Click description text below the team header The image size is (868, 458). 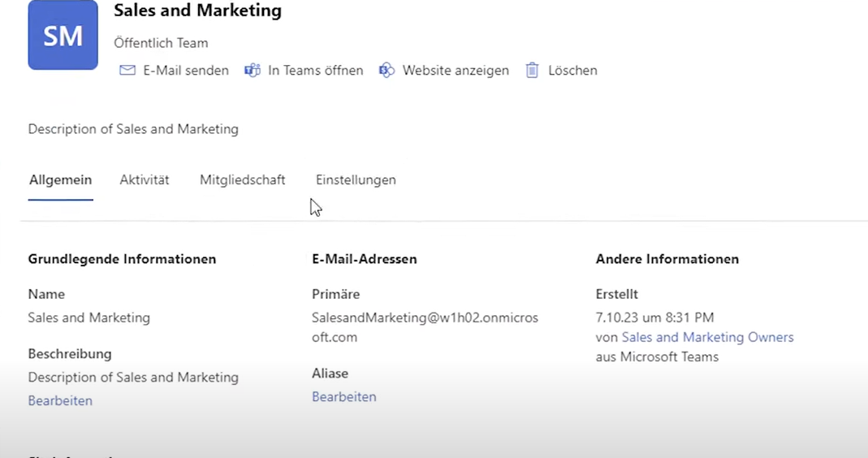tap(133, 129)
